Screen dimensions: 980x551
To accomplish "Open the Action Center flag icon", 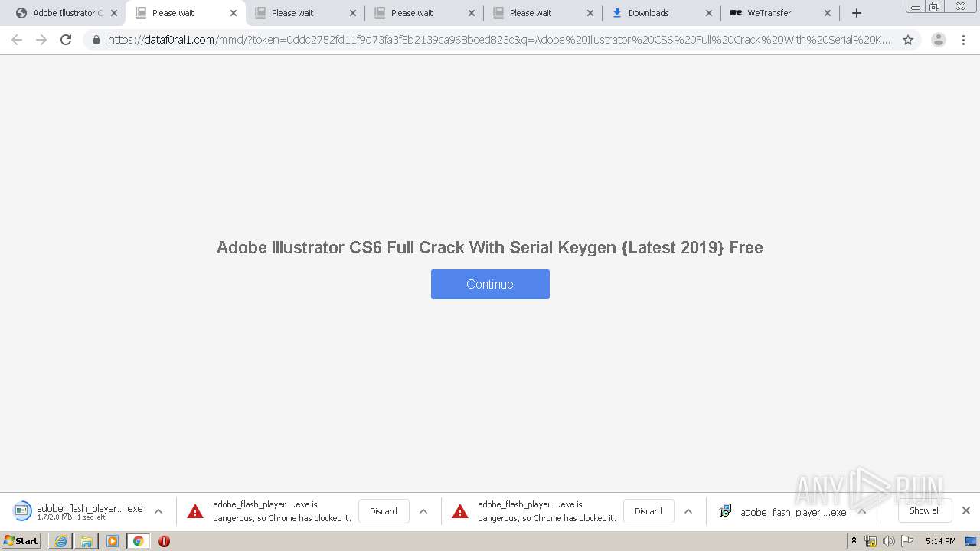I will coord(907,541).
